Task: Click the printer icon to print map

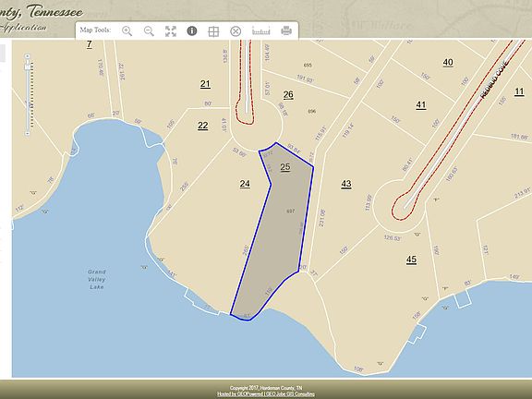Action: (286, 30)
